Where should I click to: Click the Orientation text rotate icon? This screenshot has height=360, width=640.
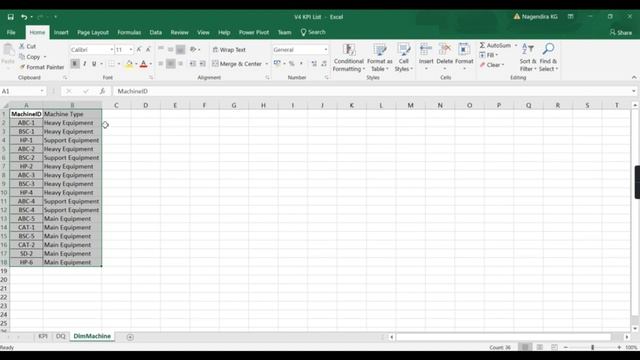(193, 49)
